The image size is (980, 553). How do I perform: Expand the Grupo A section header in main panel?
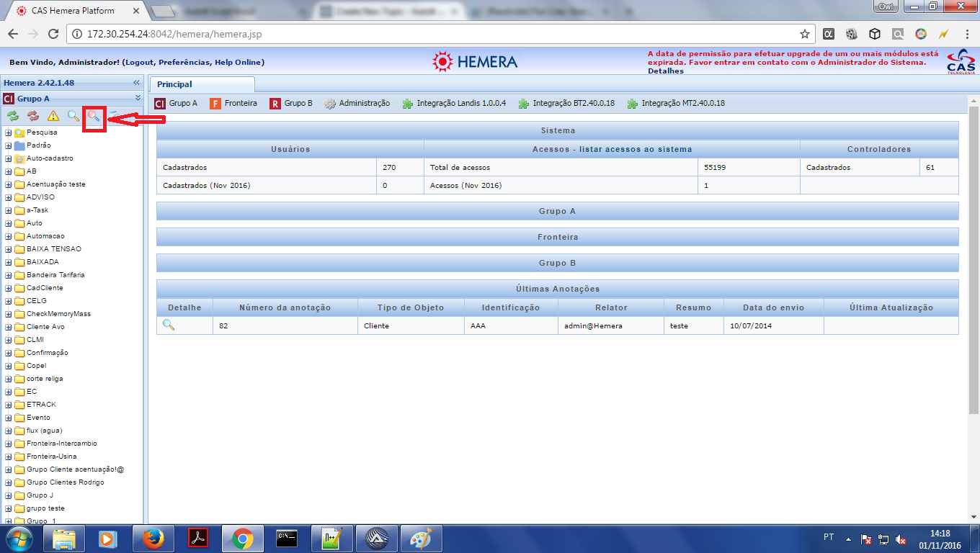click(558, 211)
